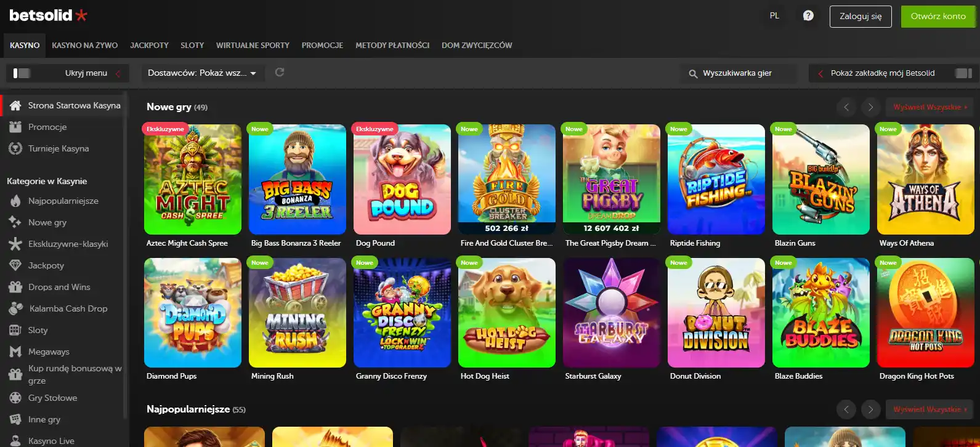The height and width of the screenshot is (447, 980).
Task: Click previous arrow in Nowe gry section
Action: pos(846,107)
